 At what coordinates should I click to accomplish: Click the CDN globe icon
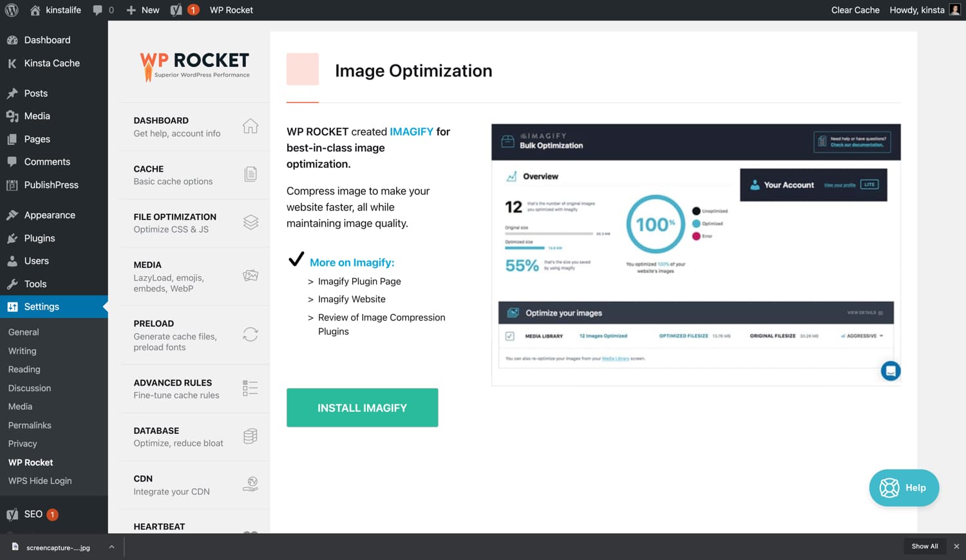250,484
